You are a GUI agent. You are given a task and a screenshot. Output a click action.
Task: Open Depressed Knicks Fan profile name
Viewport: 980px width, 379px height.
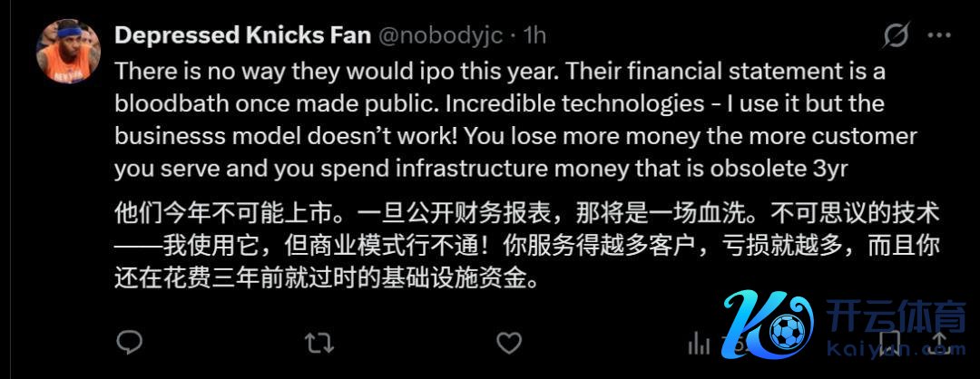tap(242, 35)
